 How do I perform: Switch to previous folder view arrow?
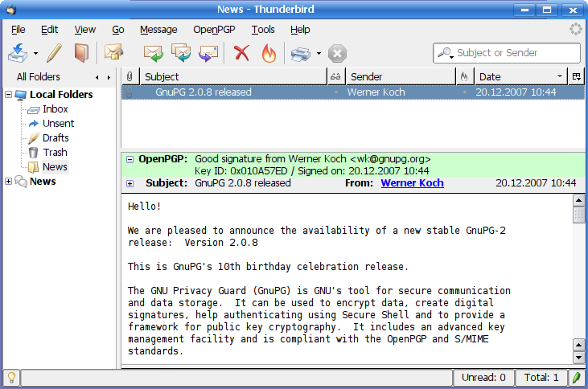click(97, 78)
